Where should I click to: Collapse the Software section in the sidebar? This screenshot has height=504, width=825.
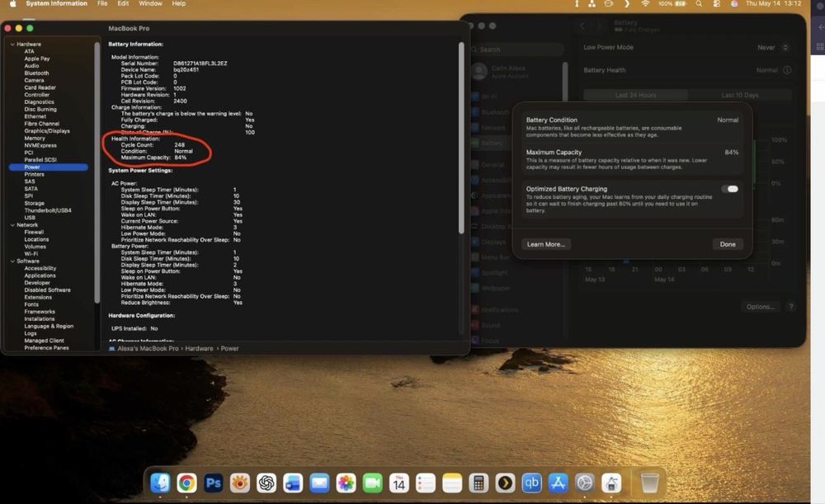[12, 261]
